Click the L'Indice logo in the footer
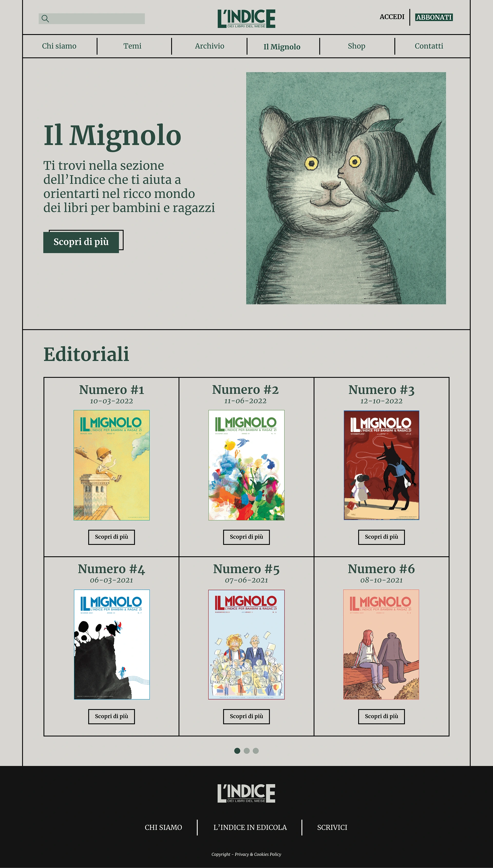Screen dimensions: 493x868 (x=246, y=793)
